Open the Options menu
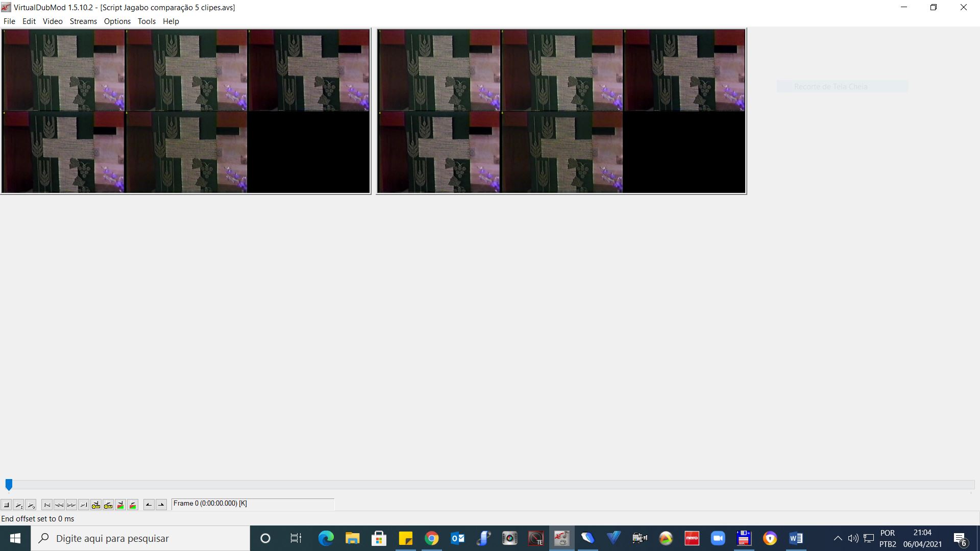The image size is (980, 551). pyautogui.click(x=117, y=21)
